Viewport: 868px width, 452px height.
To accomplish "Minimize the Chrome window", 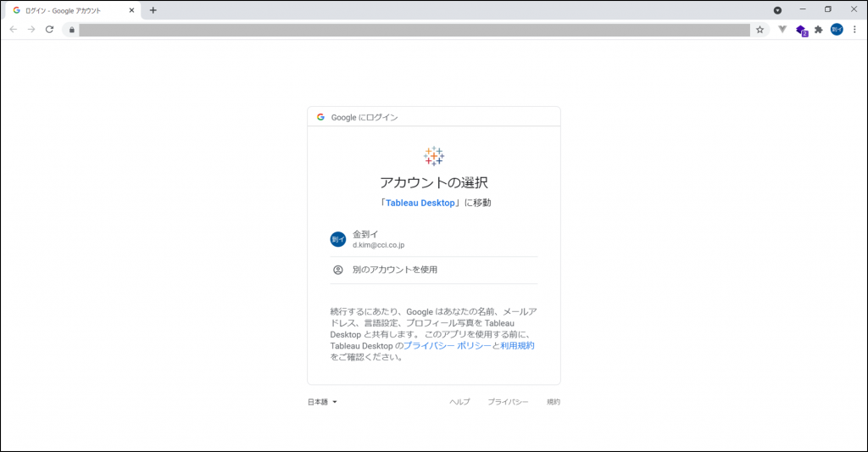I will (x=803, y=9).
